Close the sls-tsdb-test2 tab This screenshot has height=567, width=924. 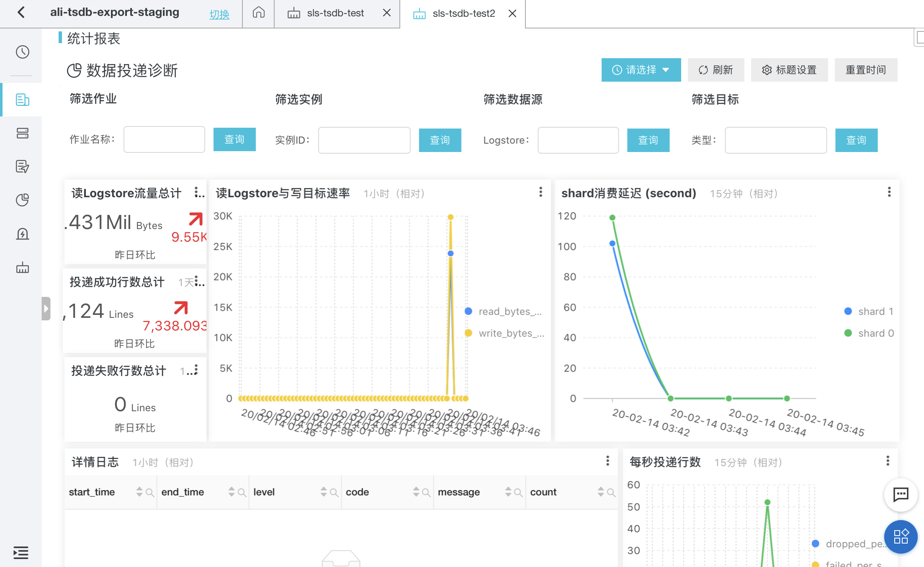[x=512, y=13]
